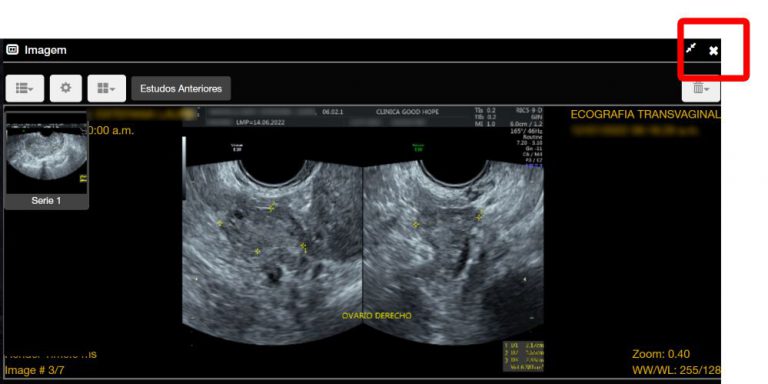Image resolution: width=768 pixels, height=384 pixels.
Task: Close the Imagem panel
Action: click(714, 50)
